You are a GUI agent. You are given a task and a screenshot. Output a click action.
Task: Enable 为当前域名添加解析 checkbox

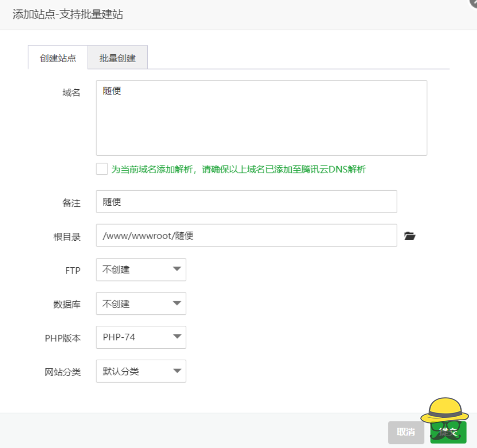coord(101,169)
